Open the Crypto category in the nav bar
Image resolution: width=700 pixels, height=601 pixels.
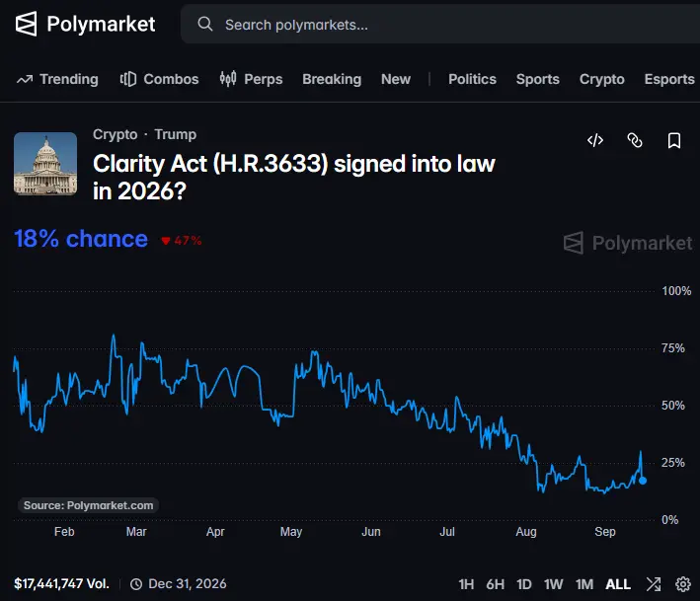click(x=602, y=79)
